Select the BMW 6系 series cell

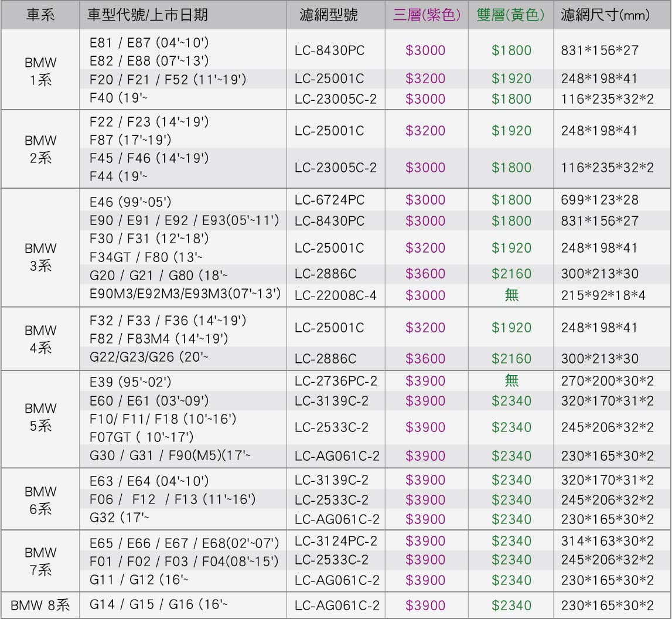(x=40, y=500)
